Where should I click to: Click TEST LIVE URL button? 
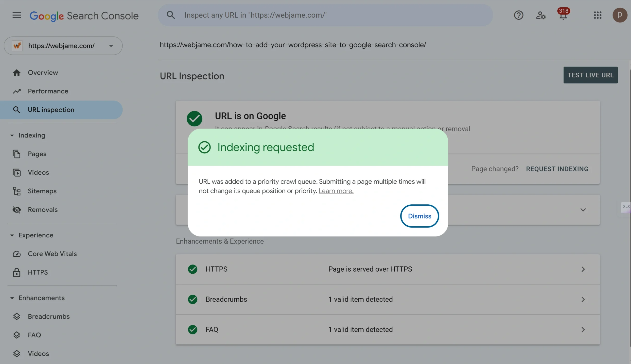(x=590, y=75)
